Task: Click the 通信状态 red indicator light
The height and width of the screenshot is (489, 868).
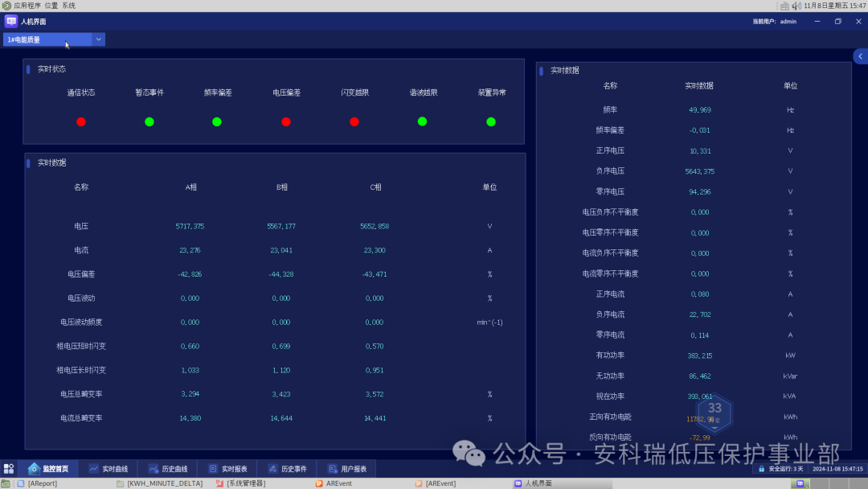Action: pyautogui.click(x=81, y=121)
